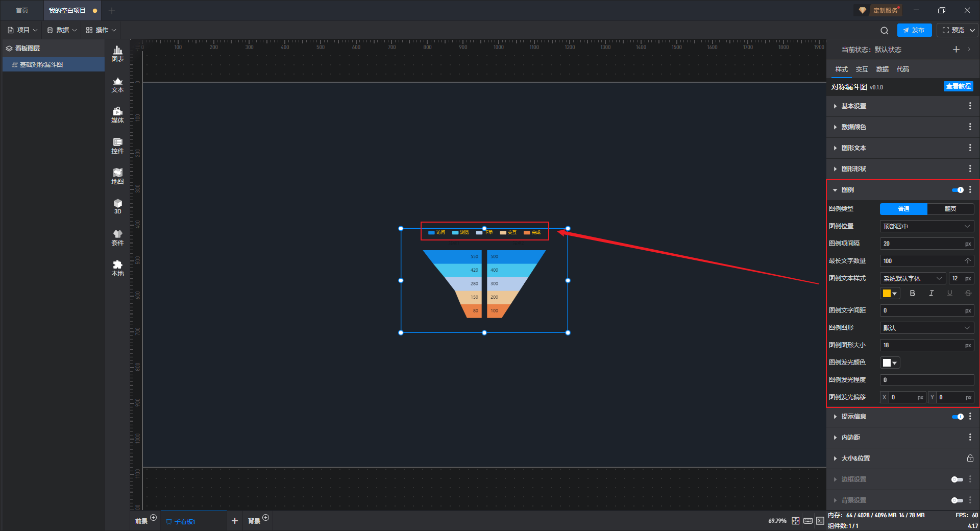Click the fit-to-screen icon in status bar
This screenshot has width=980, height=531.
796,521
